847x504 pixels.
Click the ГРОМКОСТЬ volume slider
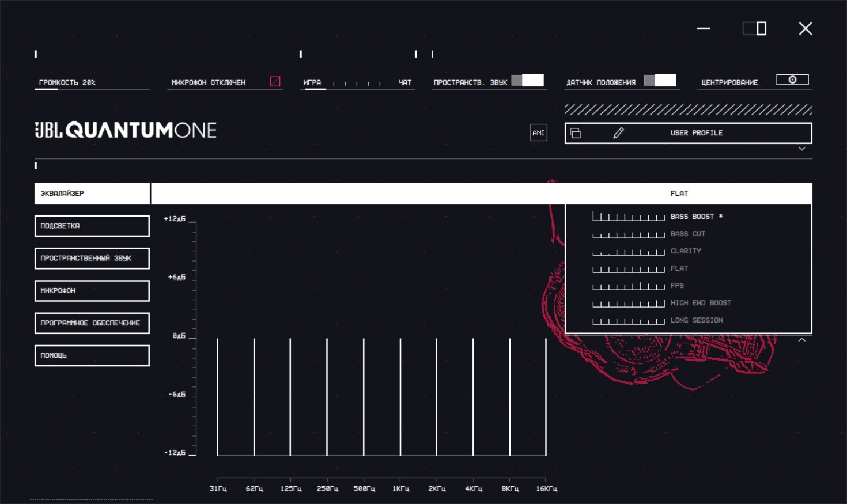point(92,89)
